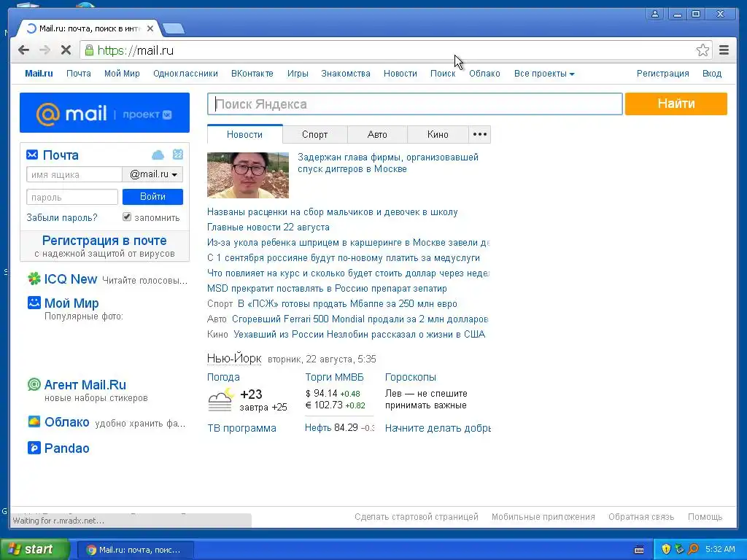Click the Помощь footer link
747x560 pixels.
click(x=705, y=517)
